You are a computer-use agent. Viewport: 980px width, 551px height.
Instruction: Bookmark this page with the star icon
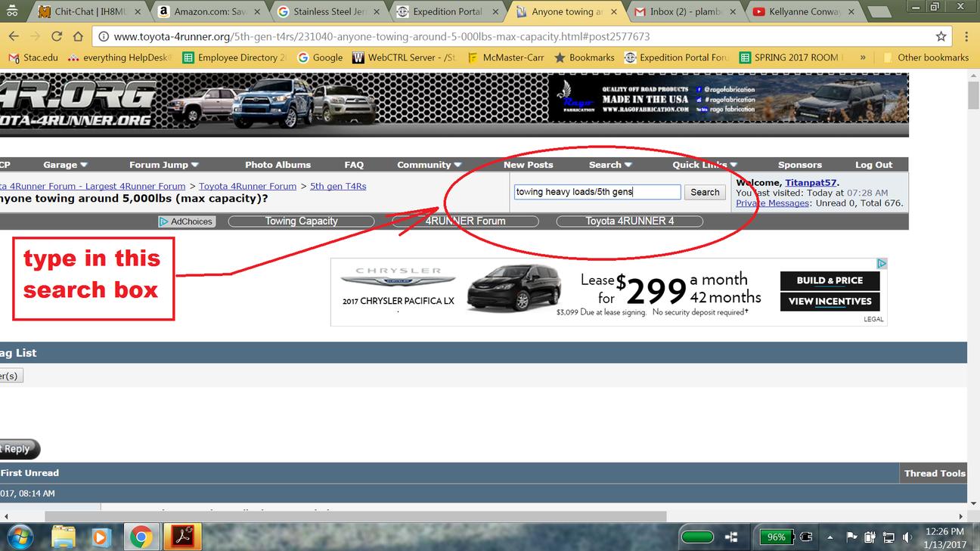click(941, 36)
